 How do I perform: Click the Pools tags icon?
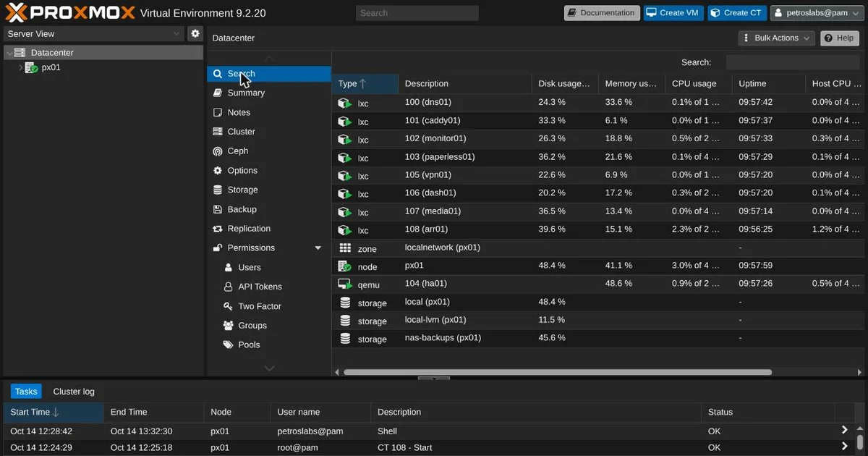pos(229,345)
